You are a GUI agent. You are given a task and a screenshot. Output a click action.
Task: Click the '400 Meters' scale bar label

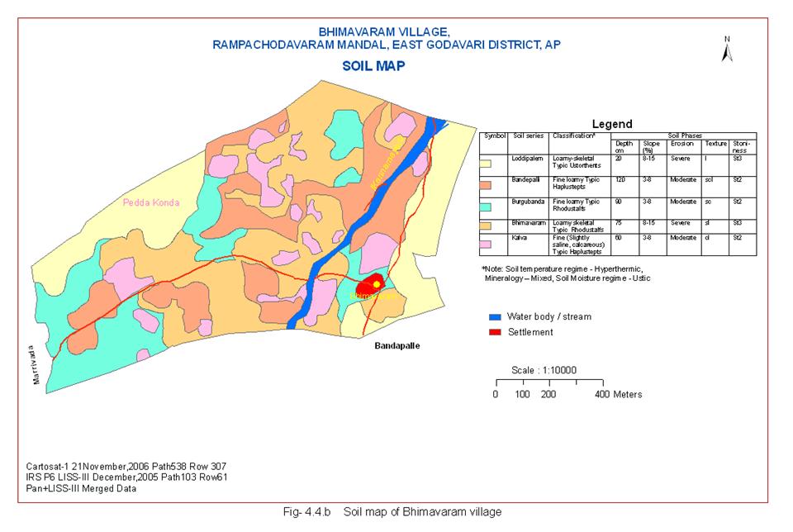[618, 394]
